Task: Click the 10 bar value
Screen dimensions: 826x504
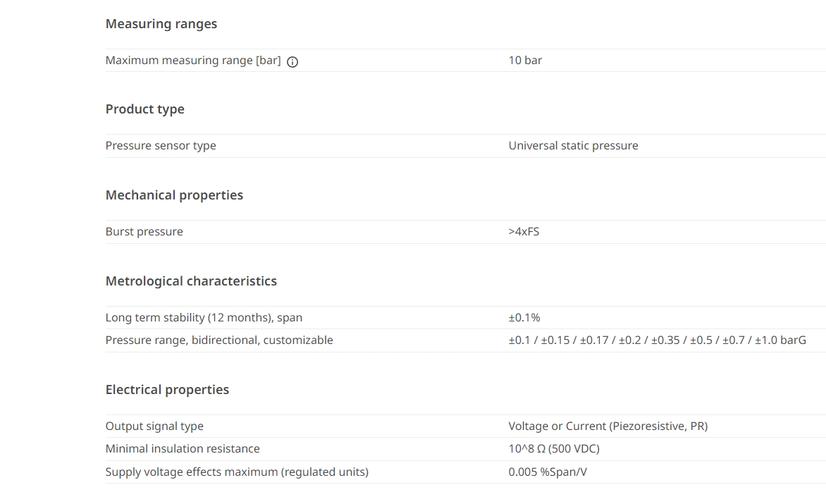Action: (525, 61)
